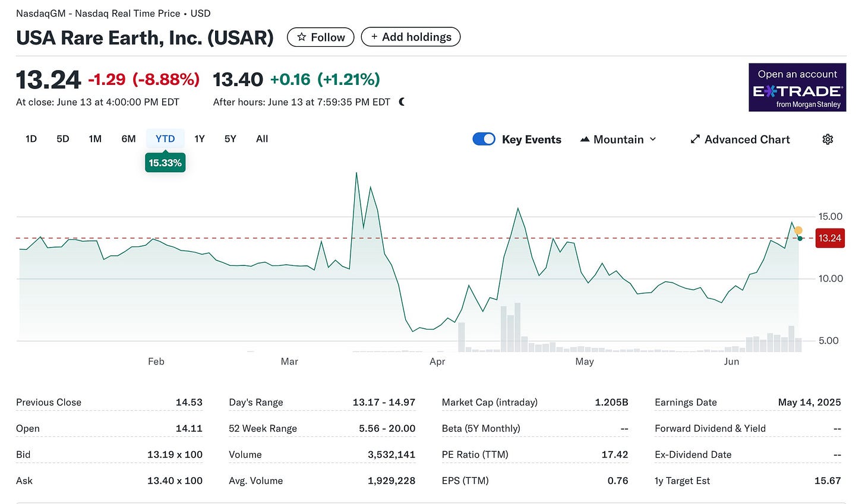The height and width of the screenshot is (504, 865).
Task: Toggle the Key Events switch off
Action: 484,139
